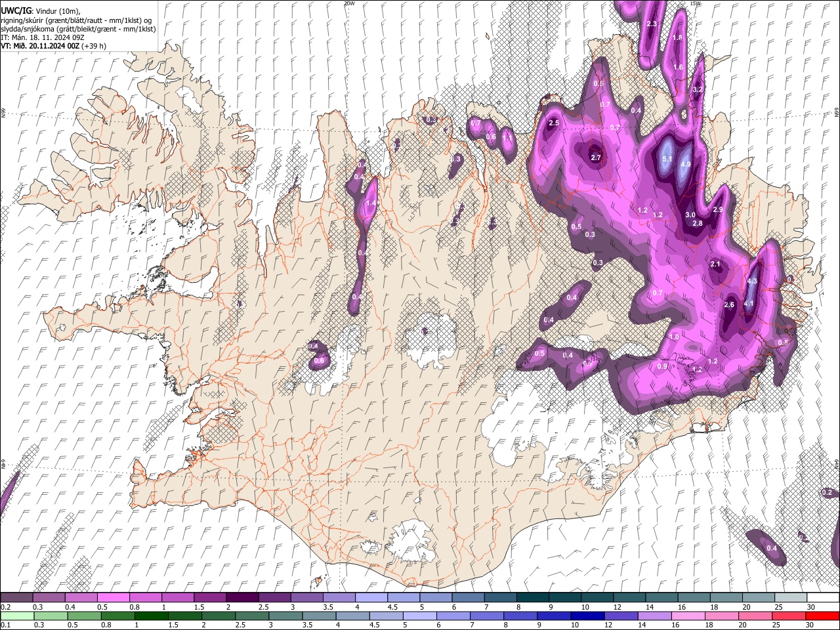Screen dimensions: 840x630
Task: Select the dark teal 8 swatch in the upper legend
Action: pos(532,598)
